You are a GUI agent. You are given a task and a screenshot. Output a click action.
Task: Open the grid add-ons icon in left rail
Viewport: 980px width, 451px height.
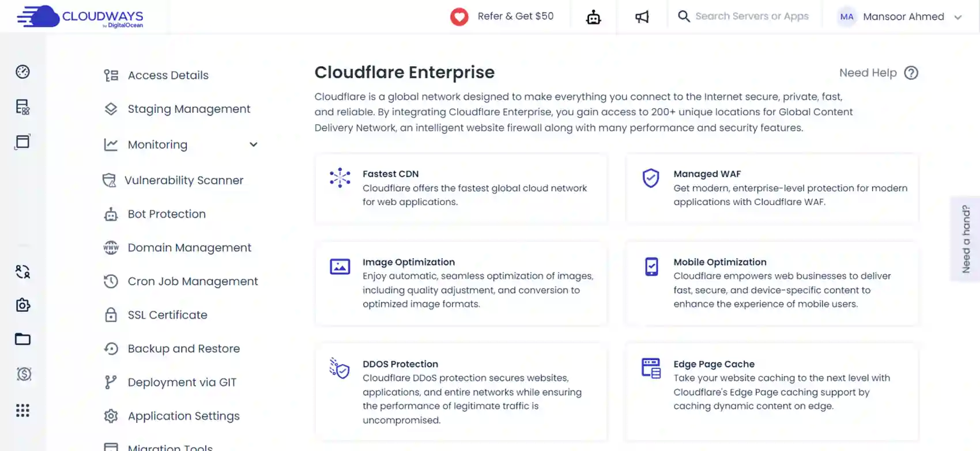(x=22, y=410)
